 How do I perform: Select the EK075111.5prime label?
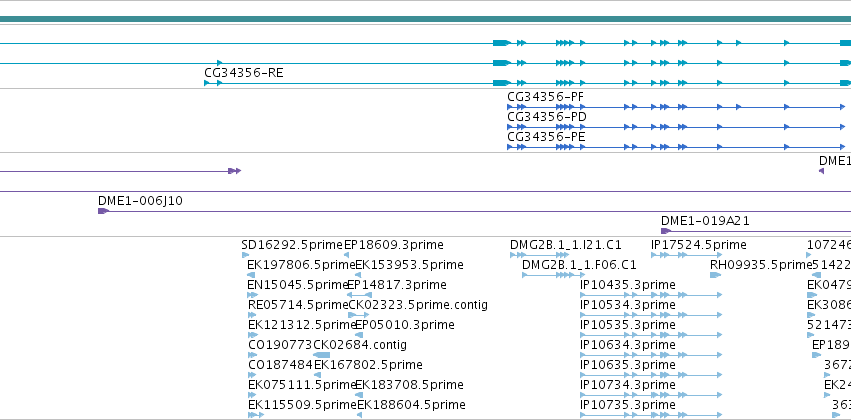(x=301, y=385)
